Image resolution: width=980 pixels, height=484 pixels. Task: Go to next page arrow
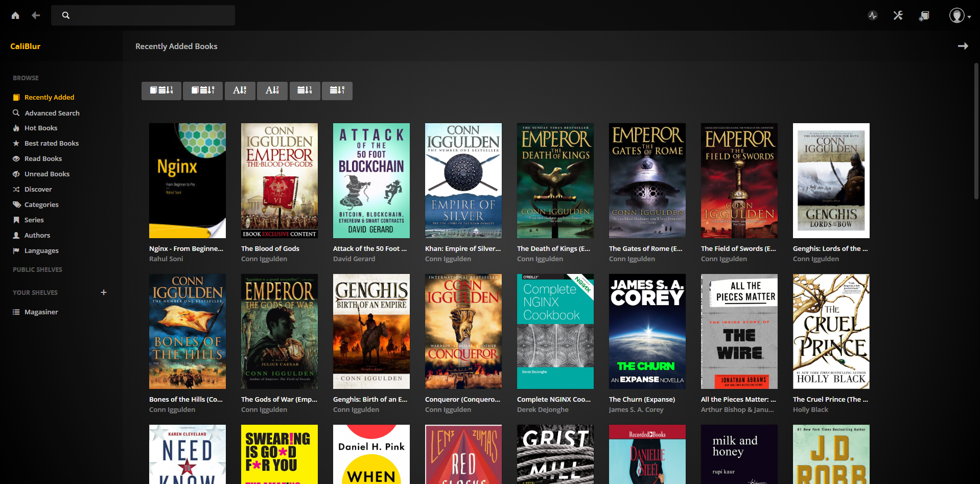pyautogui.click(x=963, y=46)
